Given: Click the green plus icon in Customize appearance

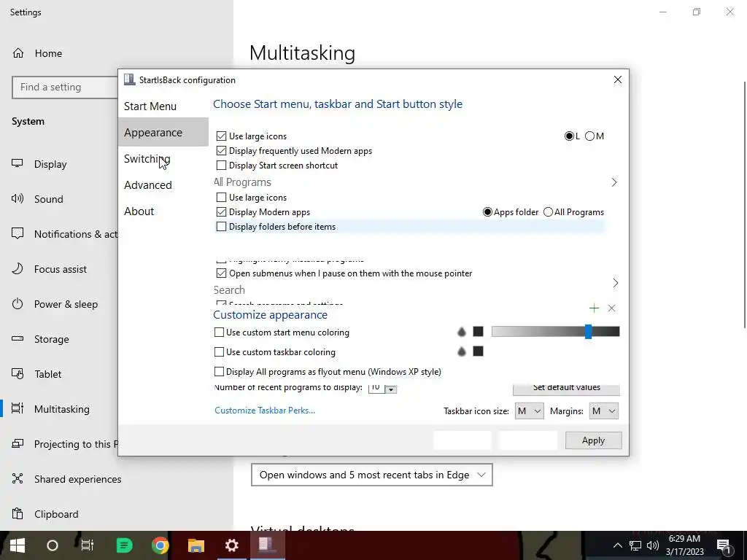Looking at the screenshot, I should pos(594,308).
